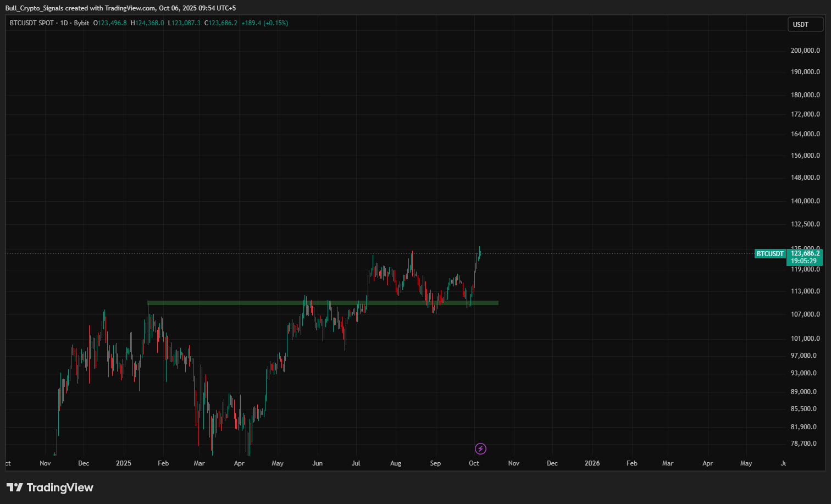Click the 1D interval in chart legend

(x=64, y=23)
